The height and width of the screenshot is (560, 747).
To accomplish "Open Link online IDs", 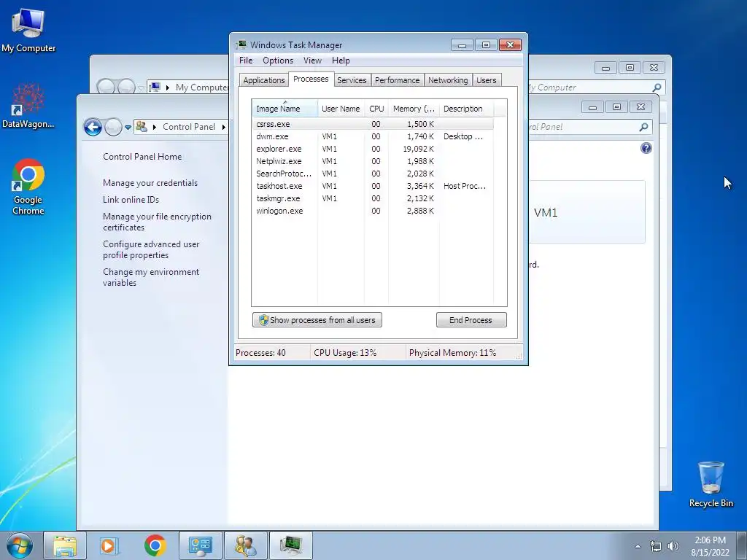I will click(x=131, y=200).
